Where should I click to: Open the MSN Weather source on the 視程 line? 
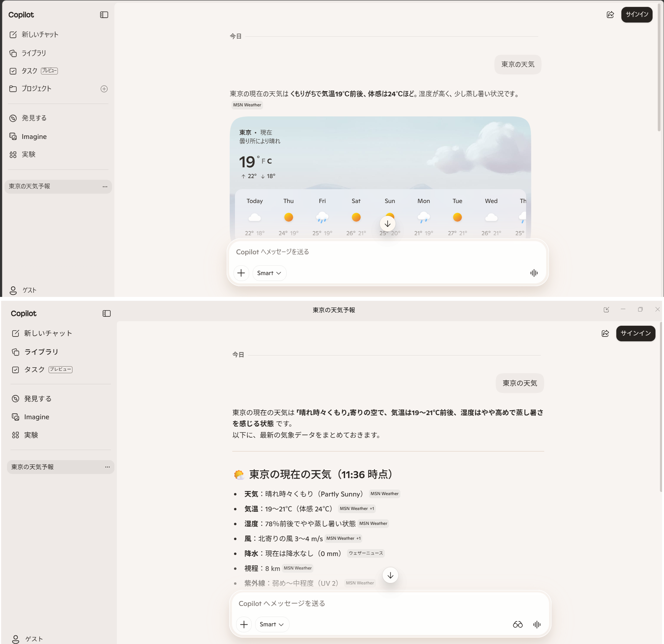click(297, 568)
